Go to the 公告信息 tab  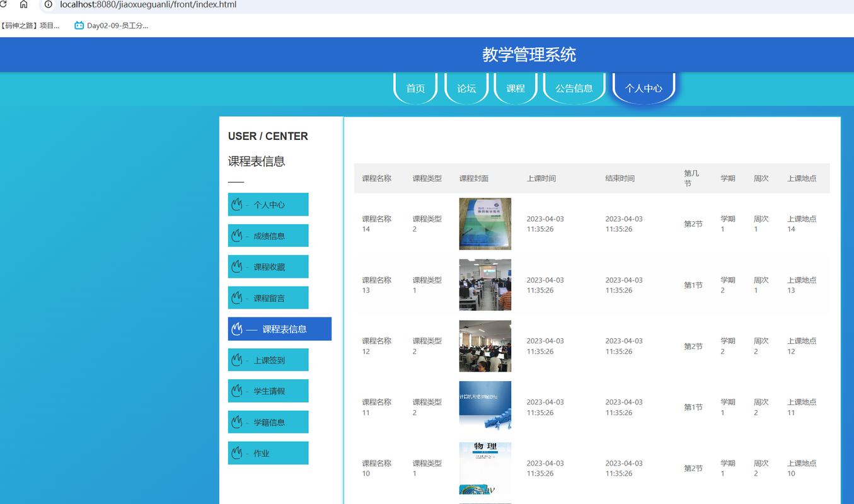(574, 88)
